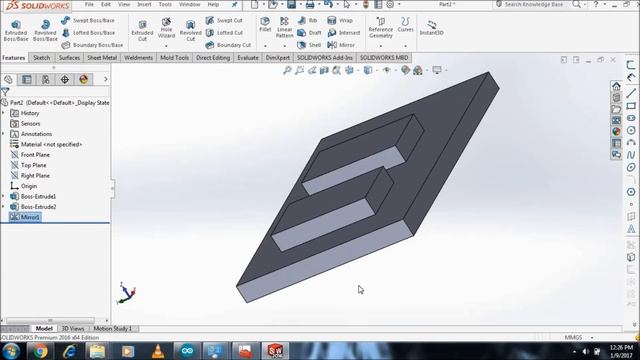Image resolution: width=640 pixels, height=360 pixels.
Task: Click the Intersect tool
Action: point(344,33)
